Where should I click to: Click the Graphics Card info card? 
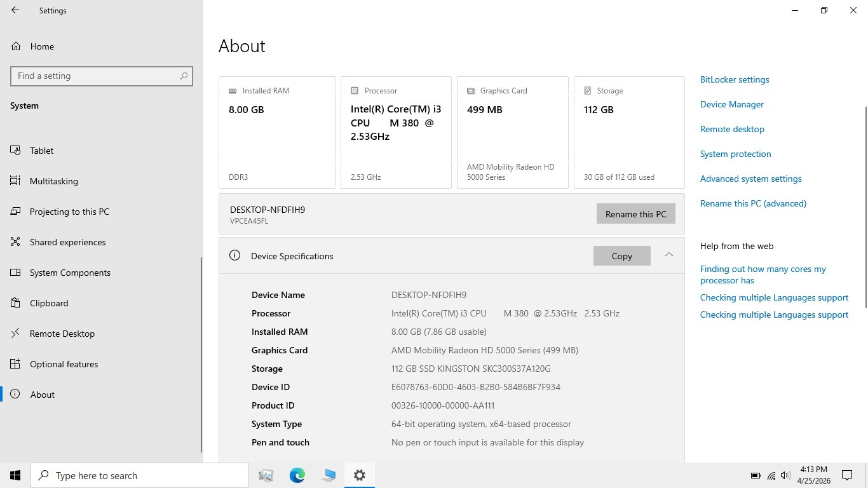pos(513,133)
